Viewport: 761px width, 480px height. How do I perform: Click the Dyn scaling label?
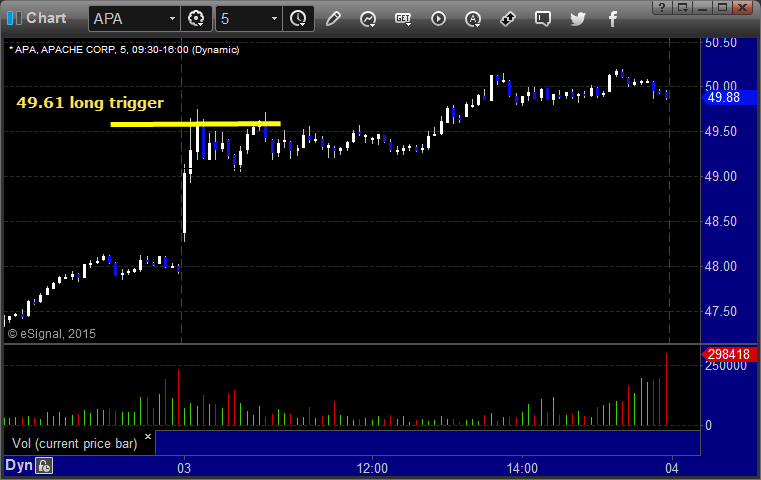[x=19, y=465]
